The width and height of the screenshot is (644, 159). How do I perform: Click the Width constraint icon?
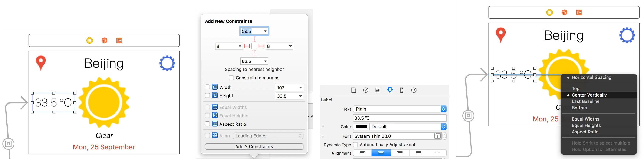pyautogui.click(x=214, y=87)
